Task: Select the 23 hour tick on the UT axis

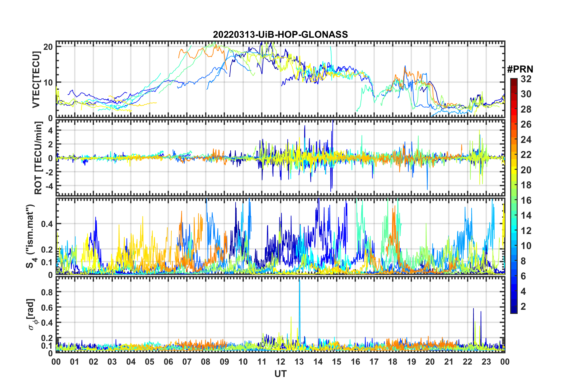Action: click(x=486, y=362)
